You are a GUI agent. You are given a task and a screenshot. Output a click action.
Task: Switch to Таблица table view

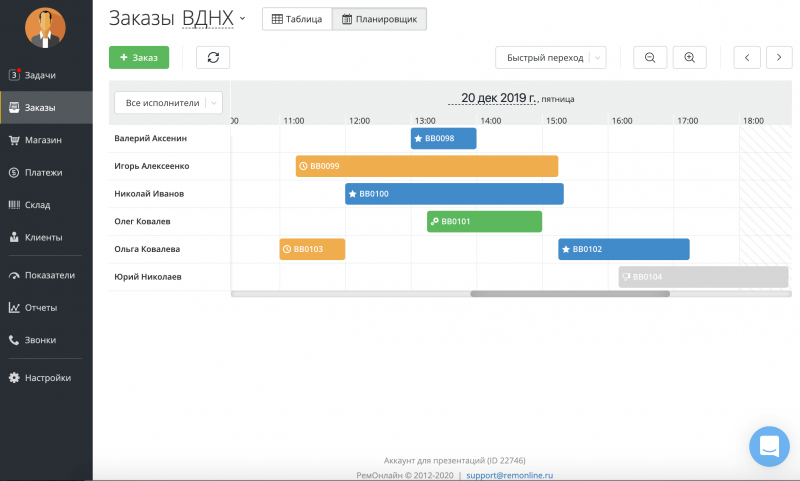tap(297, 19)
